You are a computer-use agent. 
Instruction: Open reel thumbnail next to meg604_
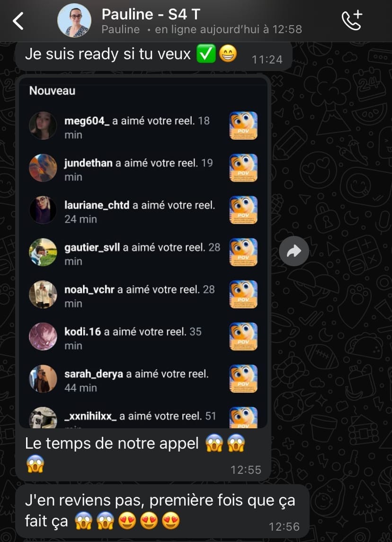pyautogui.click(x=243, y=126)
